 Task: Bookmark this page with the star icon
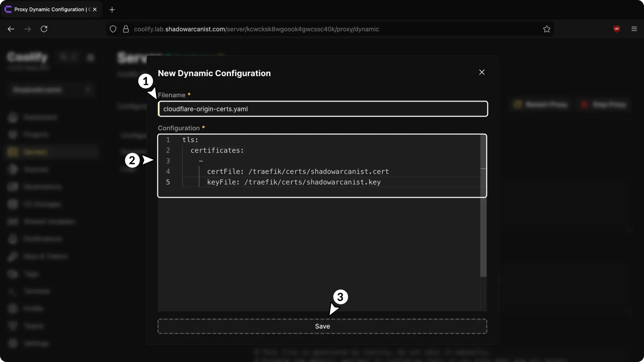[x=547, y=29]
